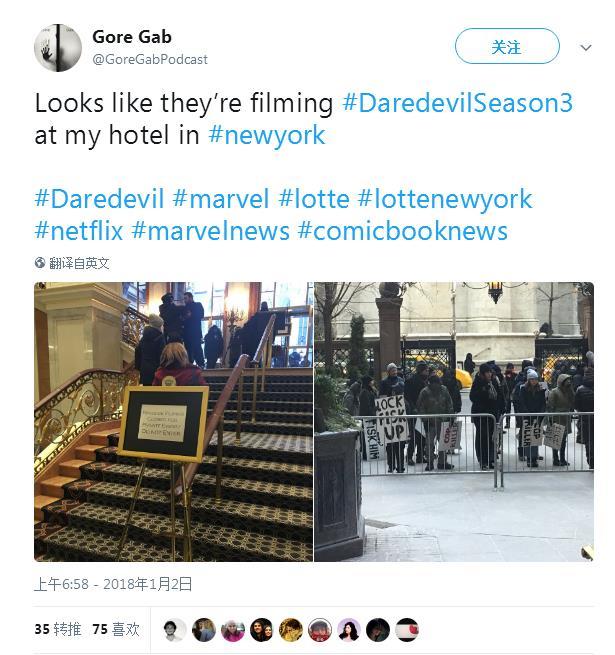Open the #comicbooknews hashtag
The height and width of the screenshot is (655, 615).
(403, 231)
